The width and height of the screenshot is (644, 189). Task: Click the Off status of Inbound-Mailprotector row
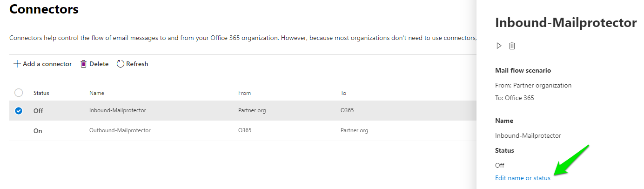pos(38,111)
